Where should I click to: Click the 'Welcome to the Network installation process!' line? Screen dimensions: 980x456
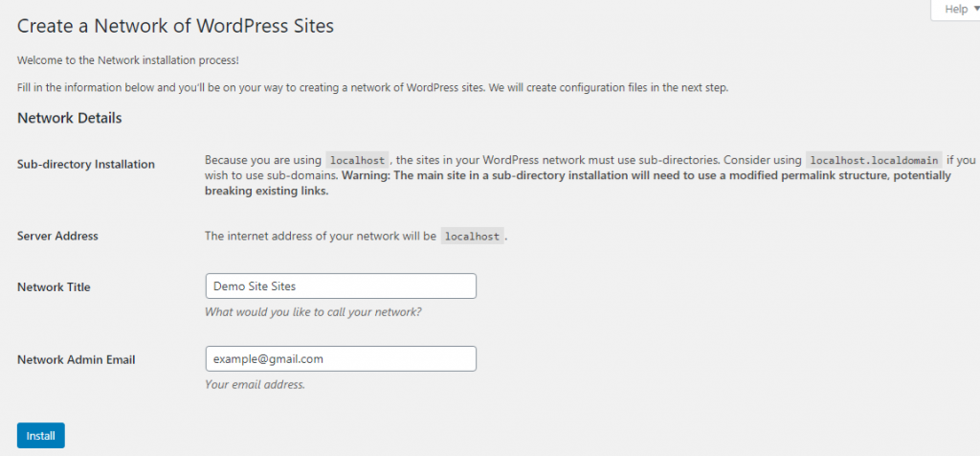127,60
